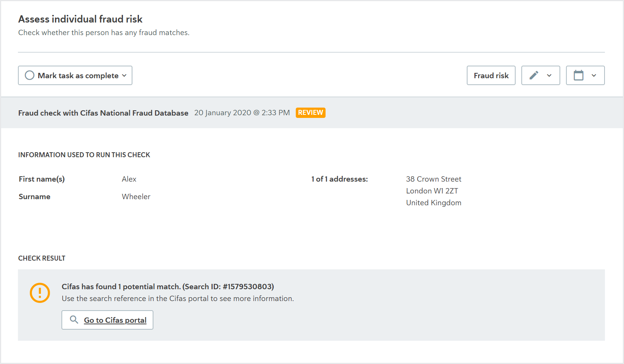Click the heading 'Assess individual fraud risk'

80,19
